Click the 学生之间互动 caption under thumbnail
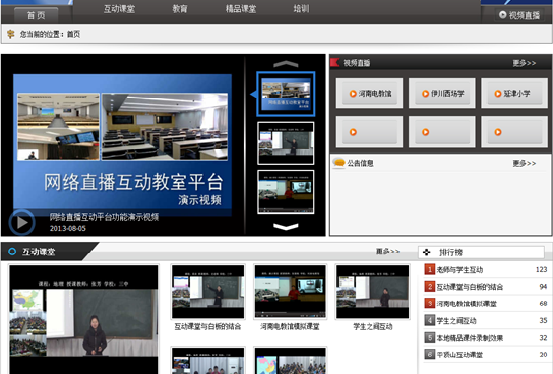The image size is (553, 374). click(373, 327)
